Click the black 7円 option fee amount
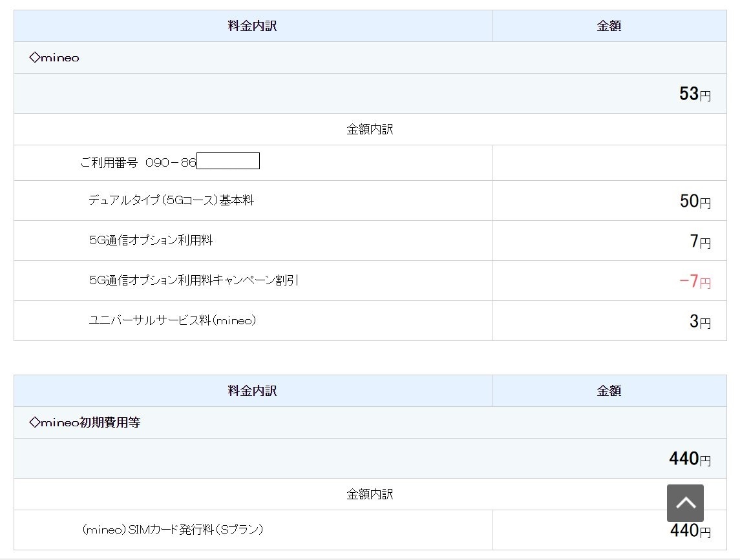Image resolution: width=740 pixels, height=560 pixels. coord(700,242)
